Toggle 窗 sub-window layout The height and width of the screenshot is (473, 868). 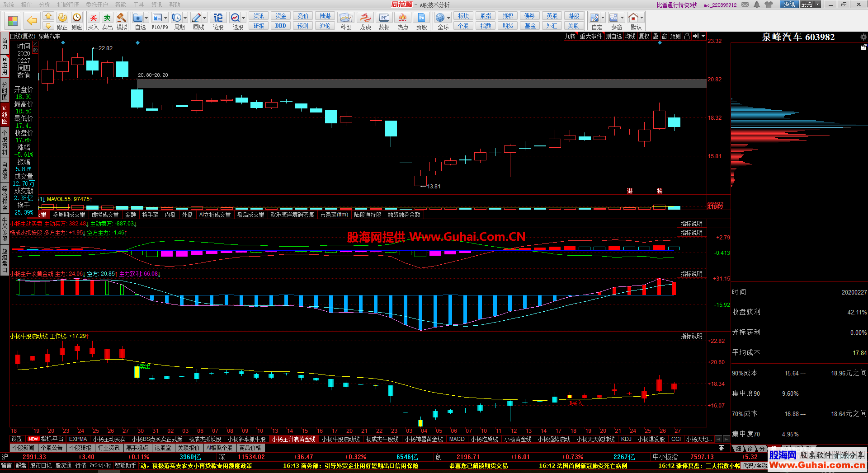[664, 37]
